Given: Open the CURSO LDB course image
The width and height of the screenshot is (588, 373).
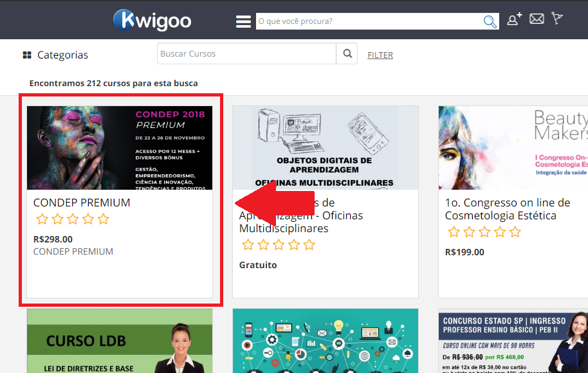Looking at the screenshot, I should (120, 341).
